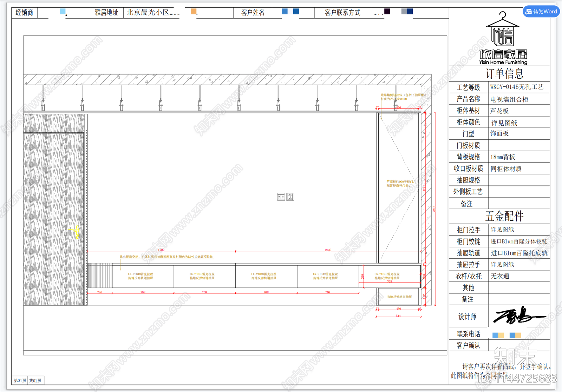Image resolution: width=562 pixels, height=392 pixels.
Task: Select the 其他 row label
Action: click(468, 288)
